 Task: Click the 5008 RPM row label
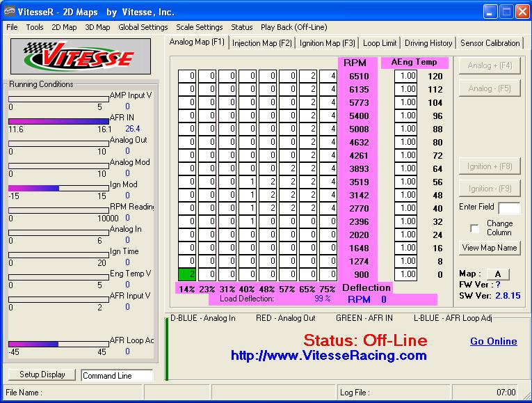click(x=359, y=129)
